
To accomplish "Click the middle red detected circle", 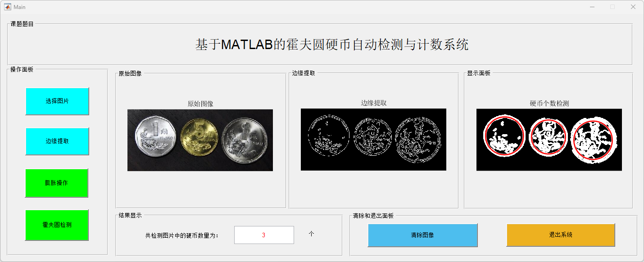I will tap(548, 137).
